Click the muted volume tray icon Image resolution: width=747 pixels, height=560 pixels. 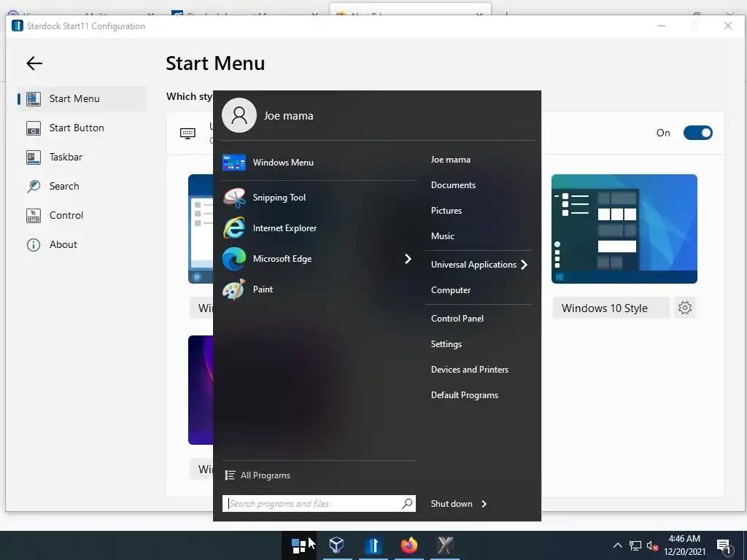(652, 545)
